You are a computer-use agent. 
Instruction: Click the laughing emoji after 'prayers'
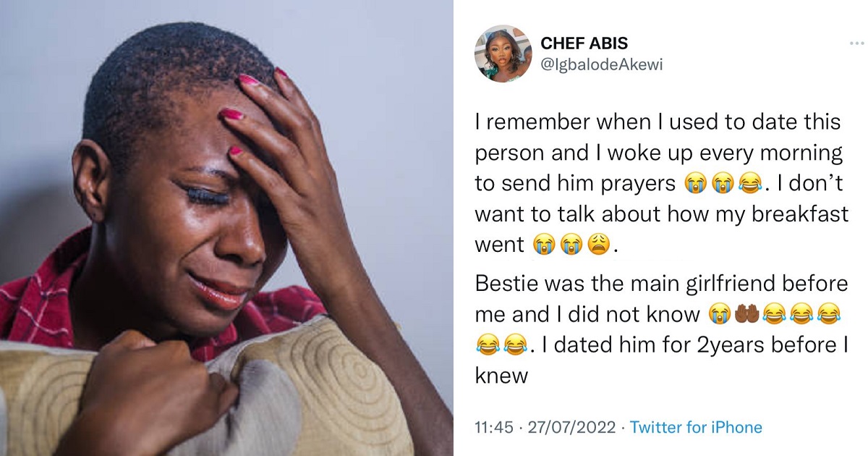[x=749, y=185]
